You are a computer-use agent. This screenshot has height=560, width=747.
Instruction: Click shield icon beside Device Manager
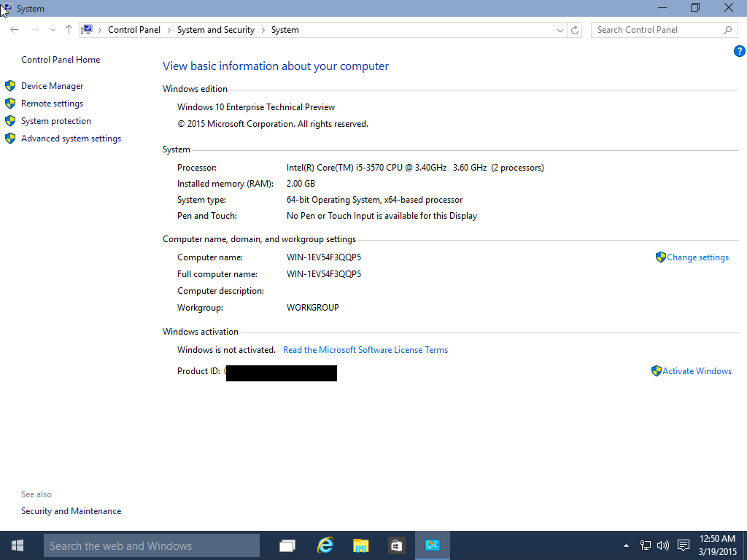[10, 86]
